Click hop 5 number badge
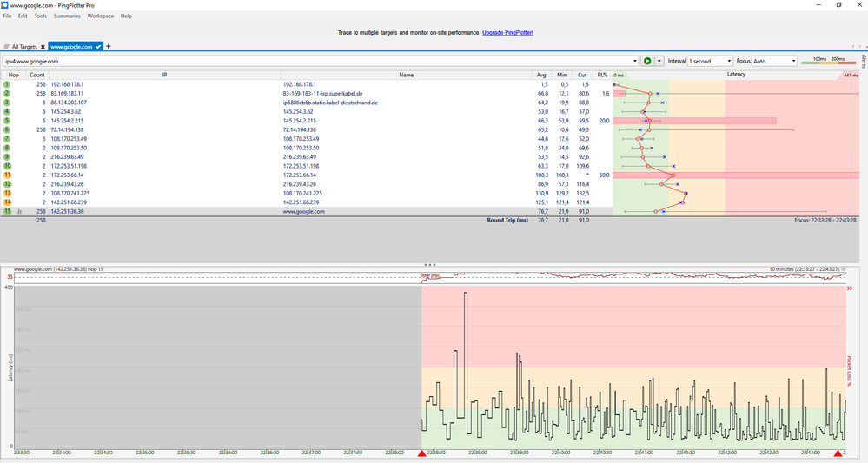Screen dimensions: 868x463 [7, 121]
